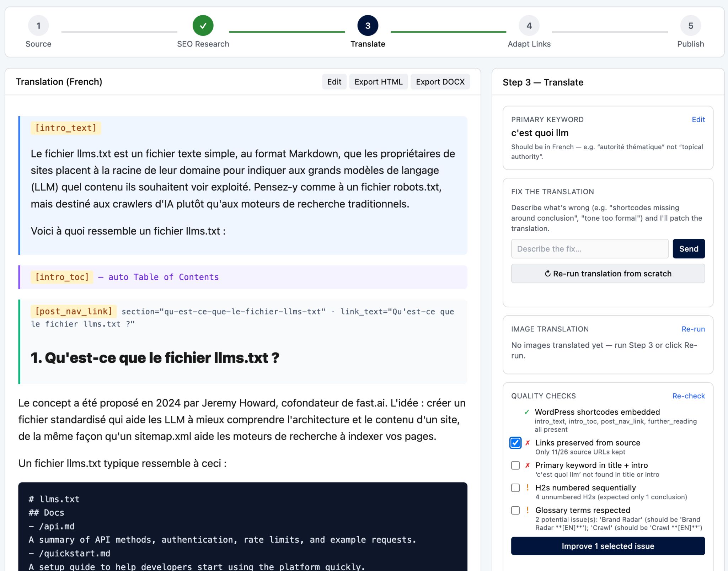Check Glossary terms respected

(515, 510)
